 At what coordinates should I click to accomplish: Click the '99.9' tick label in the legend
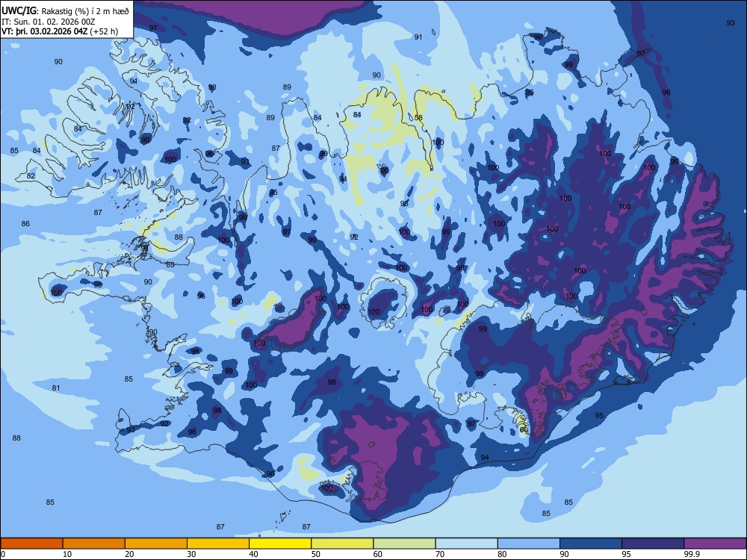coord(692,554)
